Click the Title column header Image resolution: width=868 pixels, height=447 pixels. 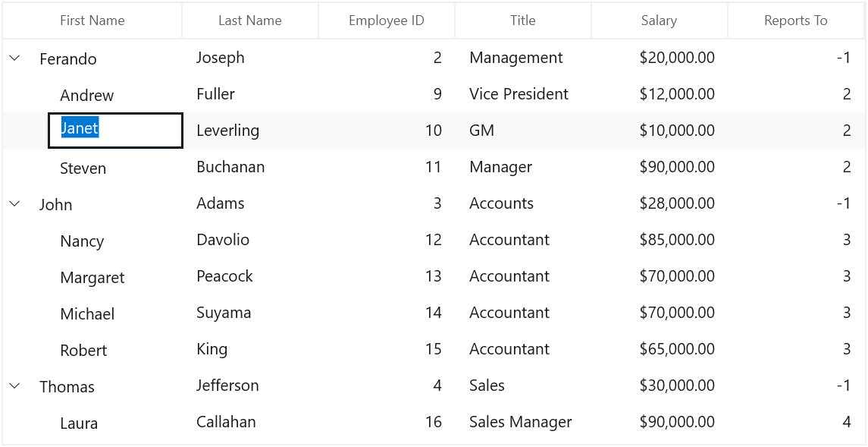point(523,20)
